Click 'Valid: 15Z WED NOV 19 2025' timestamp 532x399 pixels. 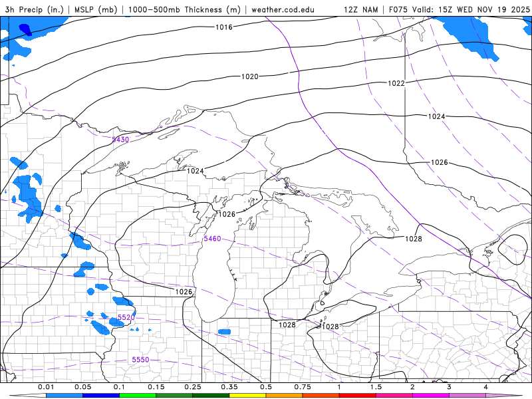pos(471,9)
